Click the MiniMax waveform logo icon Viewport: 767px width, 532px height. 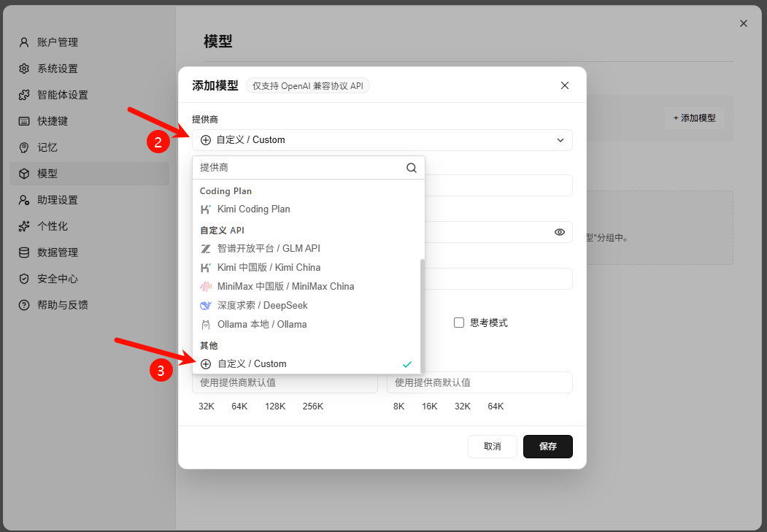click(206, 287)
